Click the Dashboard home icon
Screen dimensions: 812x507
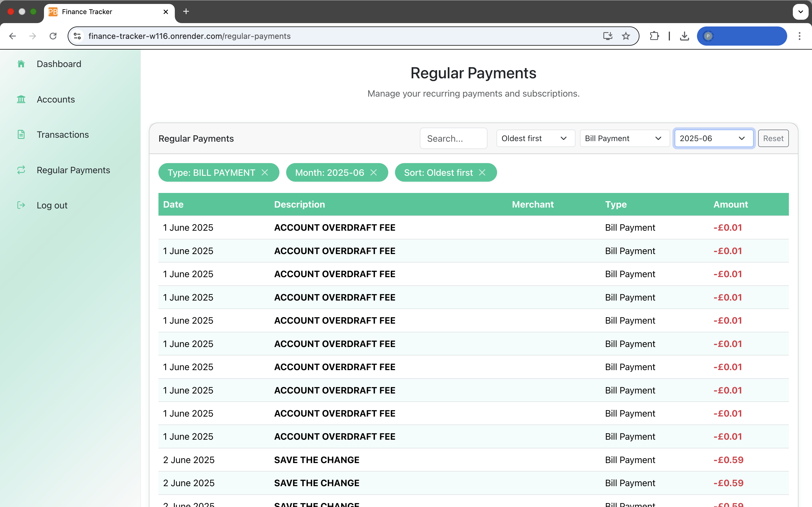[21, 64]
